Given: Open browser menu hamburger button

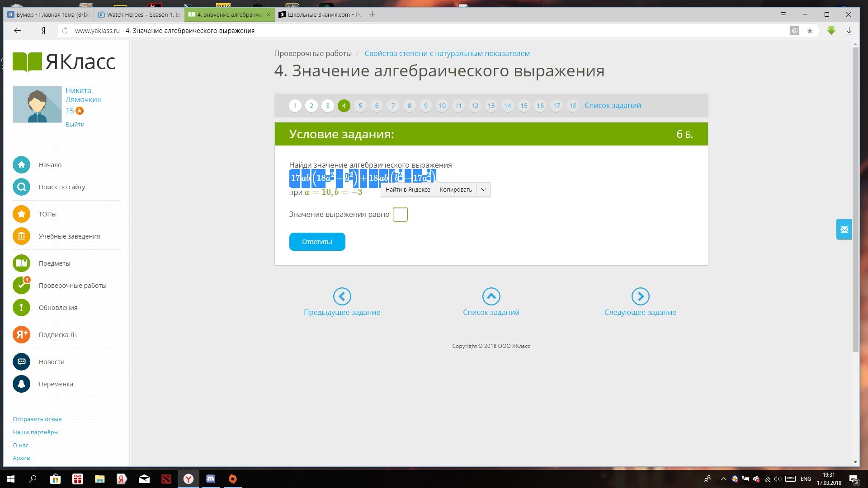Looking at the screenshot, I should 783,14.
